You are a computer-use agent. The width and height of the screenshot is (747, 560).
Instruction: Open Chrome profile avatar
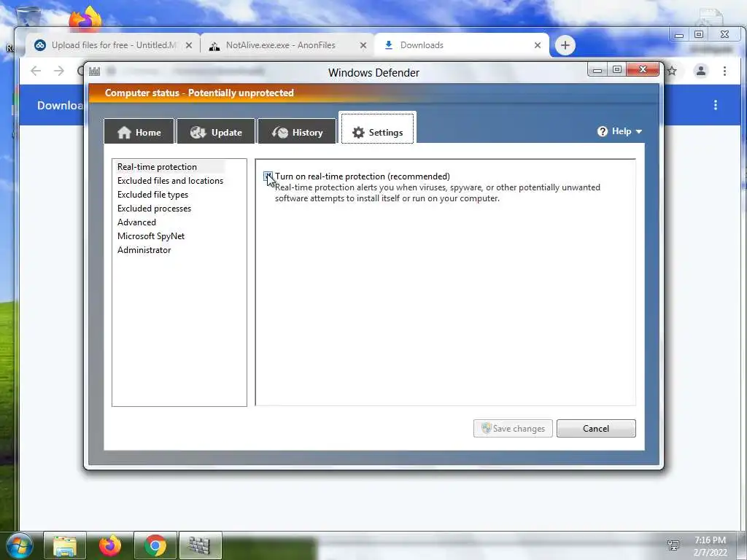click(x=701, y=71)
